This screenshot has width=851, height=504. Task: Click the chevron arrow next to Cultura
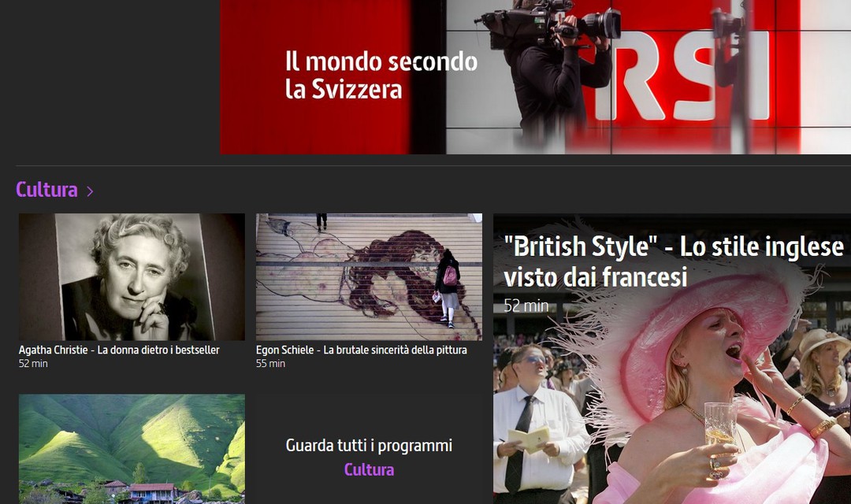pyautogui.click(x=90, y=191)
